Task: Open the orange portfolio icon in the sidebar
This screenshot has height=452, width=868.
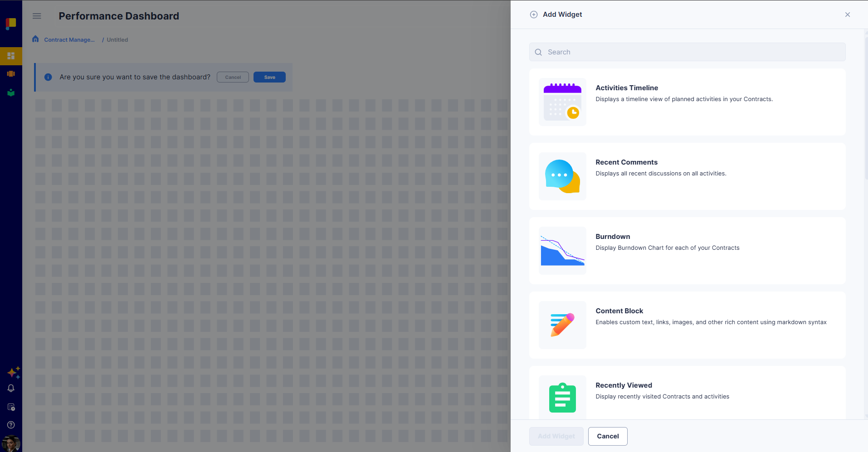Action: pos(11,73)
